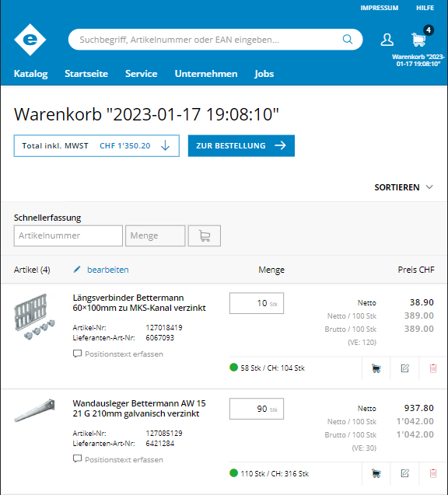This screenshot has width=448, height=495.
Task: Click the Zur Bestellung button
Action: pyautogui.click(x=241, y=146)
